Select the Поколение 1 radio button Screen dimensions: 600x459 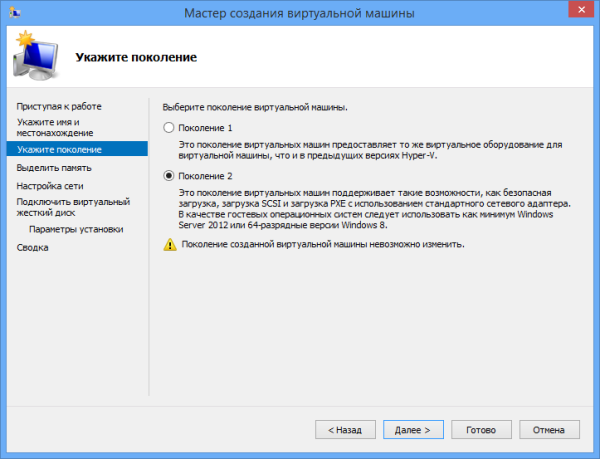[168, 128]
